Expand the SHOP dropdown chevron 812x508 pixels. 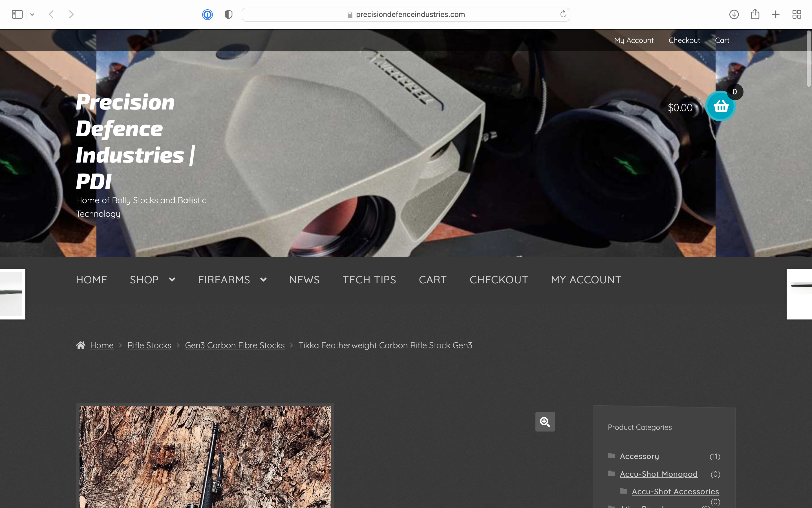(x=172, y=279)
